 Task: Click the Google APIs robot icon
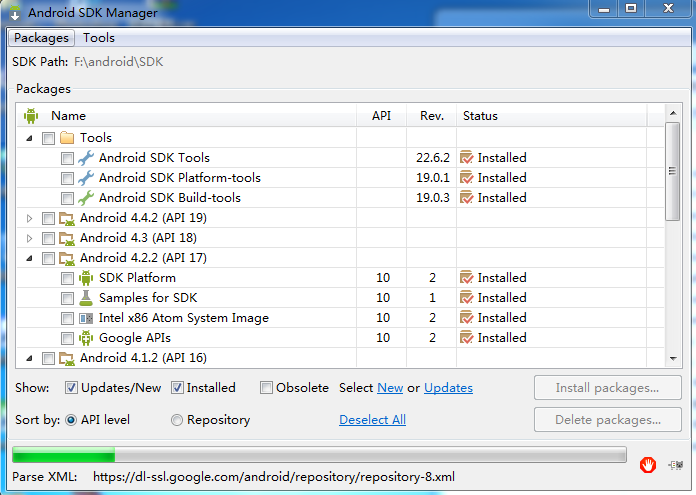86,338
